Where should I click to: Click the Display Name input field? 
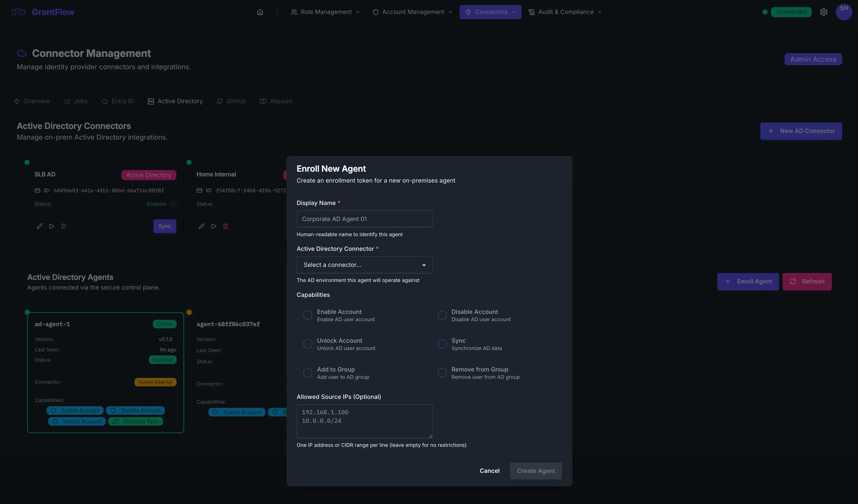pos(364,219)
